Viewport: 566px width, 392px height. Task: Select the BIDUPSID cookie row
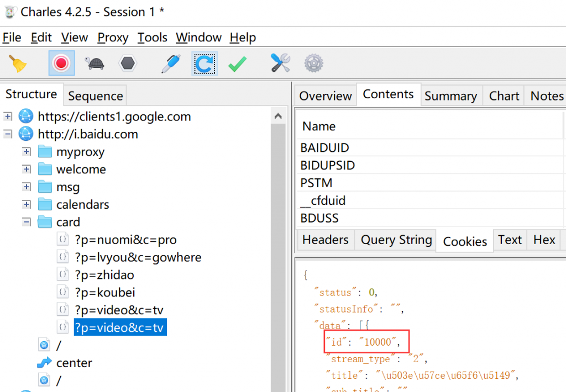(430, 165)
